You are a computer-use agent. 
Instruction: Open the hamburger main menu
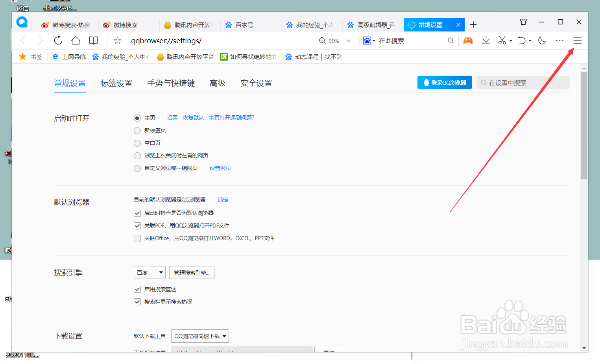click(578, 41)
